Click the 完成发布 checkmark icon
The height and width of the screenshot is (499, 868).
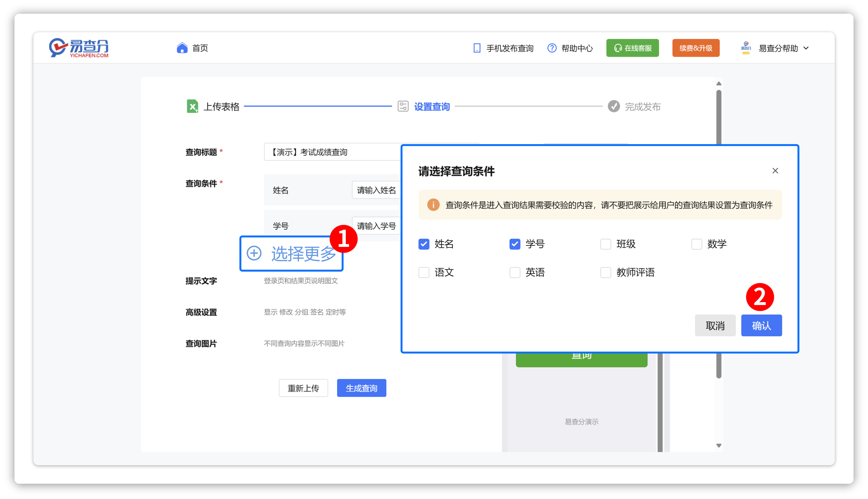tap(614, 106)
